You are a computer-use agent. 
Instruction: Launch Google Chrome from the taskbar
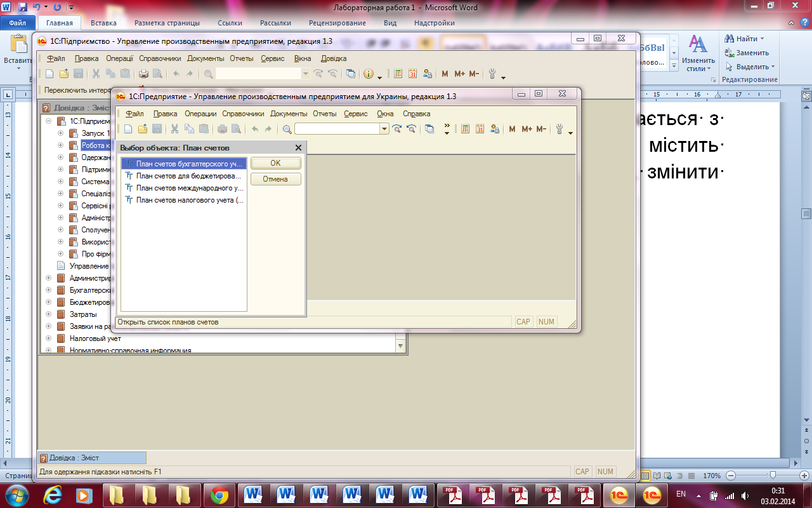point(219,495)
